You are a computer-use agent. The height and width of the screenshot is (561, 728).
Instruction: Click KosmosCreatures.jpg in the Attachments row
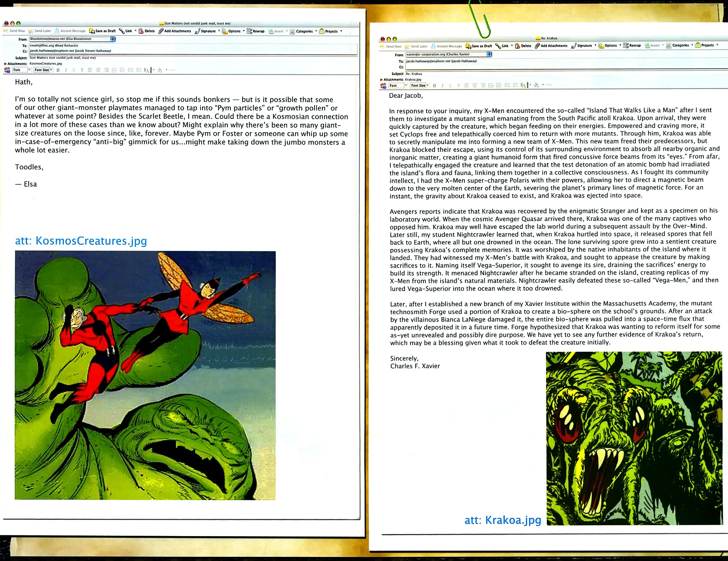coord(46,64)
